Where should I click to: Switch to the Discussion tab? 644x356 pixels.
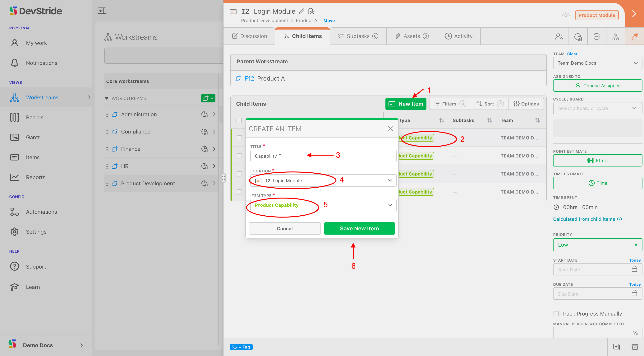coord(249,36)
